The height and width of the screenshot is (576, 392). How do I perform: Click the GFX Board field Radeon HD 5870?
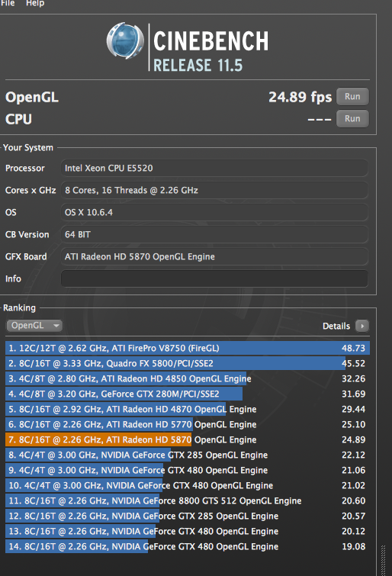[214, 256]
